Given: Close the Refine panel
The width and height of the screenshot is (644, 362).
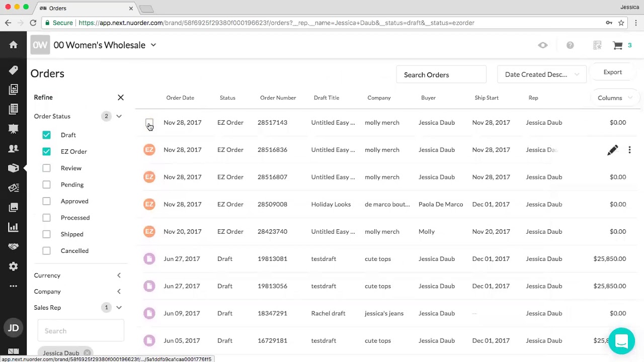Looking at the screenshot, I should point(121,98).
